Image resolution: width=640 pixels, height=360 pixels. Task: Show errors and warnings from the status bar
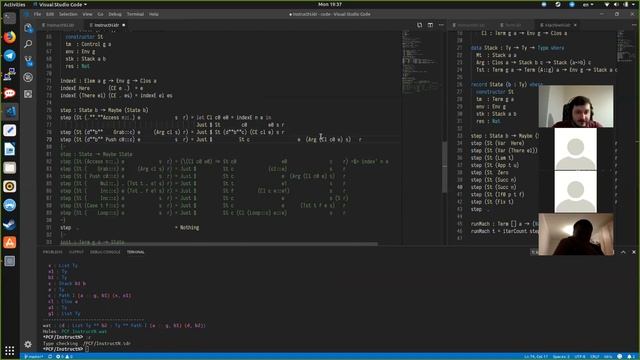[x=64, y=356]
